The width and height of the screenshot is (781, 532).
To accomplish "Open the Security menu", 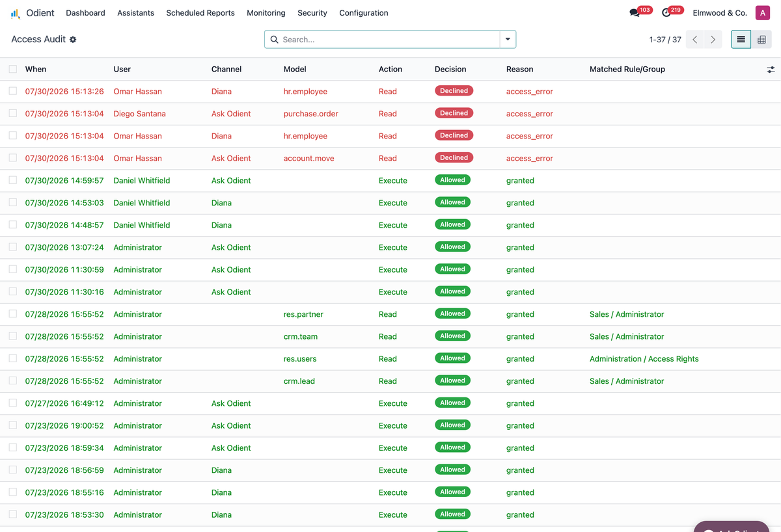I will [x=312, y=13].
